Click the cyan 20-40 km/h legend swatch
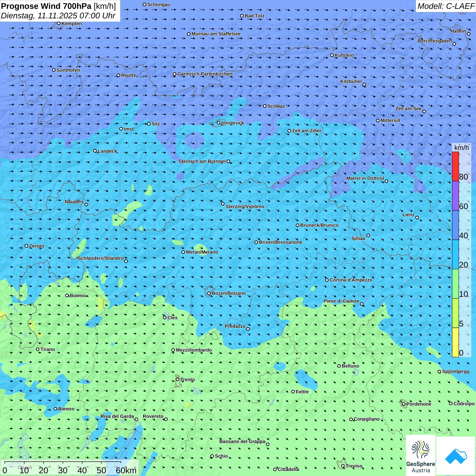 (x=455, y=255)
